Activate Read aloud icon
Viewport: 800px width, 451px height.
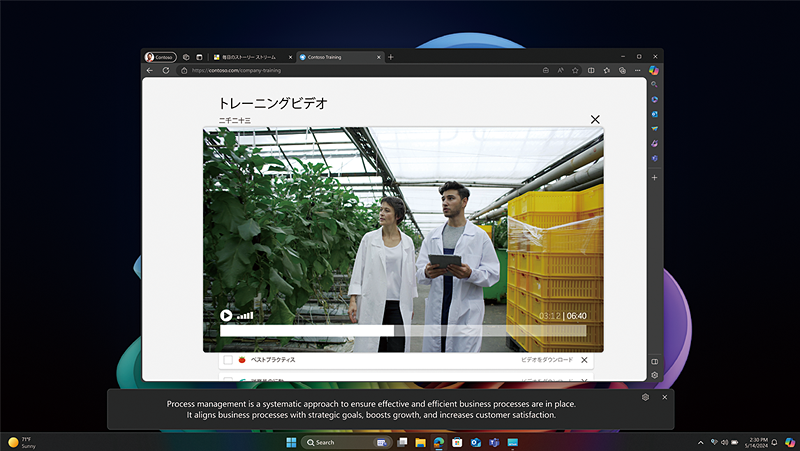click(x=560, y=70)
